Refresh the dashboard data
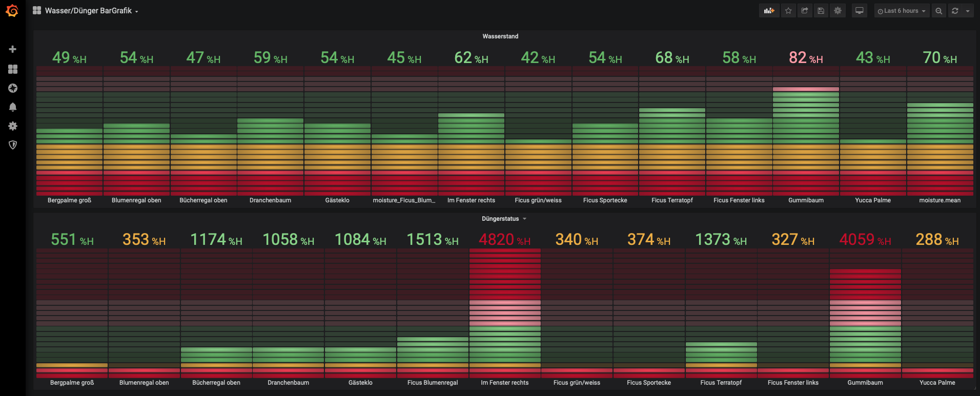The image size is (980, 396). [x=955, y=11]
